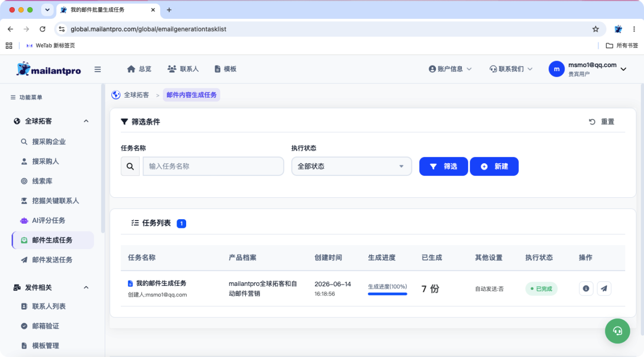Focus the 输入任务名称 input field

213,166
